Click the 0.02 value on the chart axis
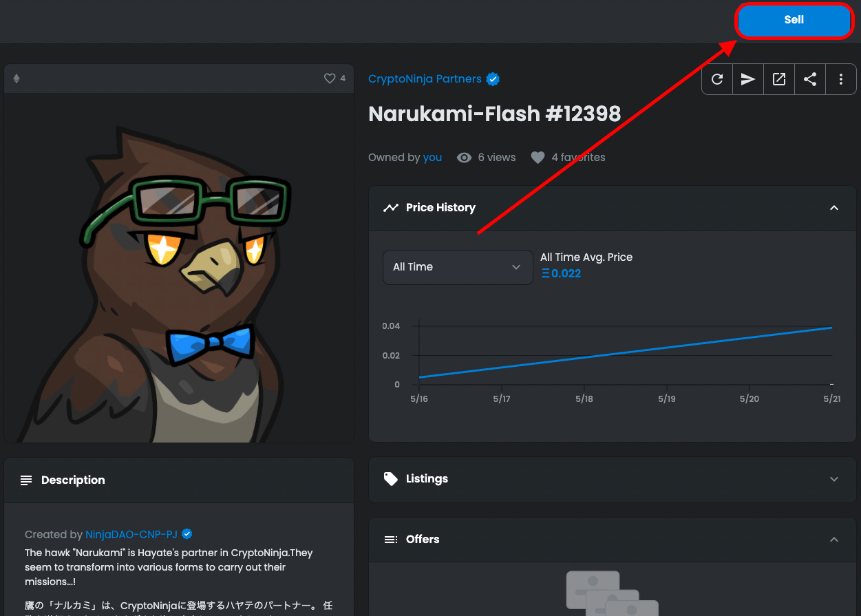The image size is (861, 616). coord(391,356)
